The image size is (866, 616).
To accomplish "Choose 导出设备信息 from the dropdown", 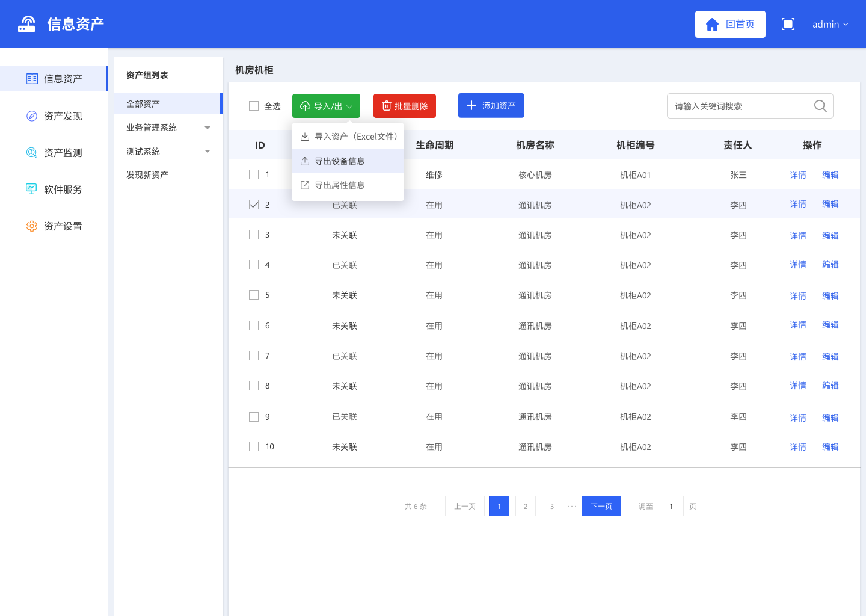I will click(348, 161).
